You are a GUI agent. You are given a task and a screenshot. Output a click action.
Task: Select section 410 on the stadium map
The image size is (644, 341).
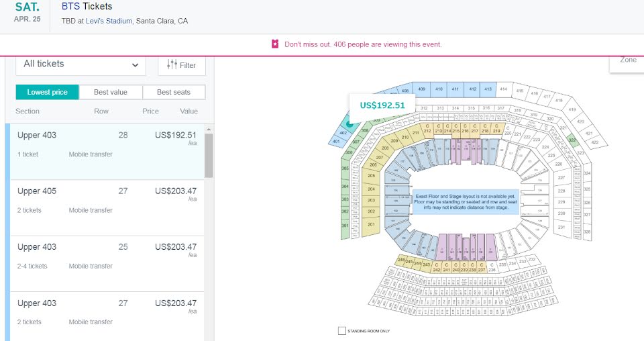click(439, 89)
